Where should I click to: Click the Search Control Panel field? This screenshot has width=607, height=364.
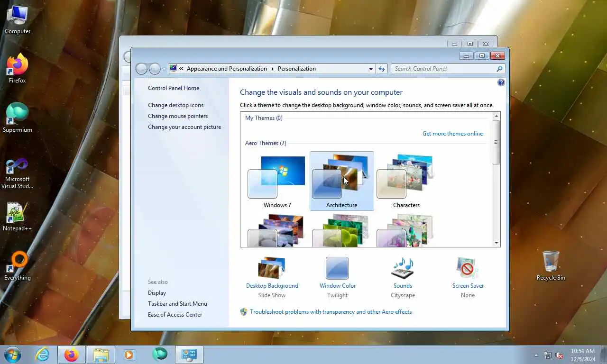click(x=443, y=69)
